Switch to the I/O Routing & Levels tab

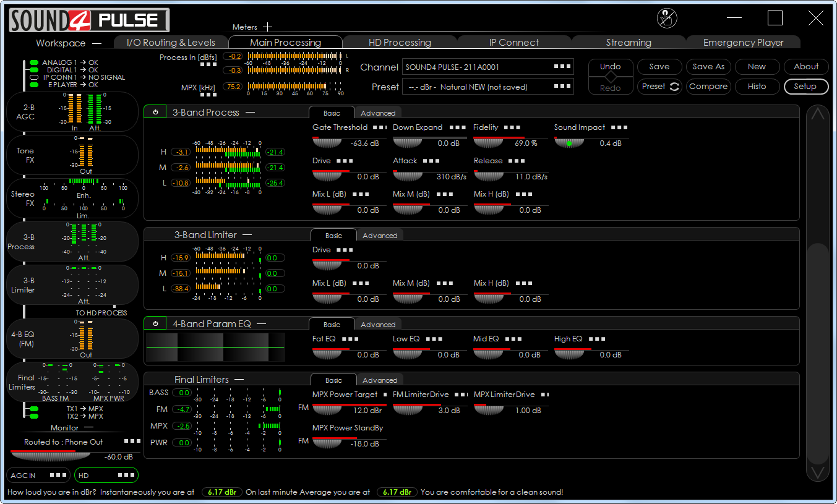click(x=171, y=43)
